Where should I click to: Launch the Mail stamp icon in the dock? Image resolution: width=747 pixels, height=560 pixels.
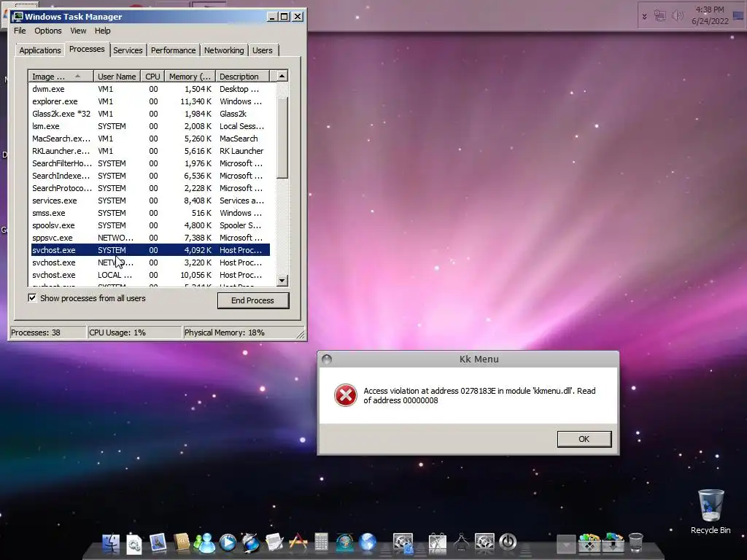(x=158, y=542)
